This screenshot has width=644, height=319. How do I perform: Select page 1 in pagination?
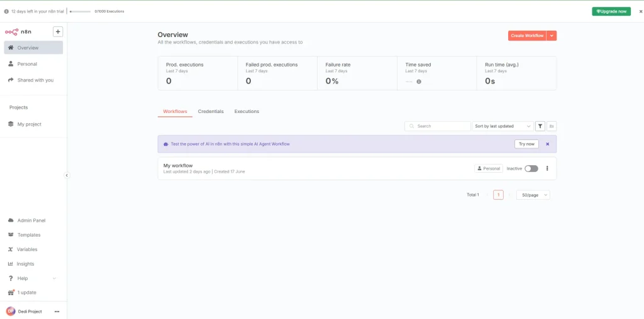[498, 195]
